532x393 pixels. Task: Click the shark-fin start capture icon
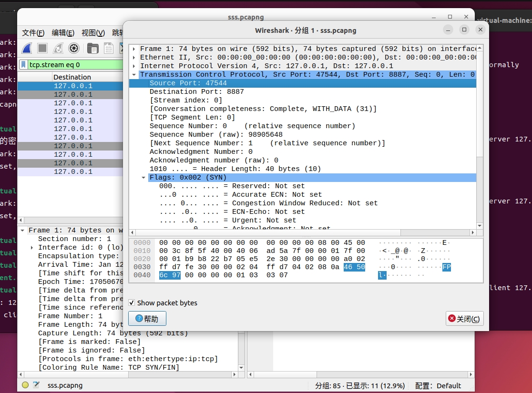pyautogui.click(x=27, y=49)
